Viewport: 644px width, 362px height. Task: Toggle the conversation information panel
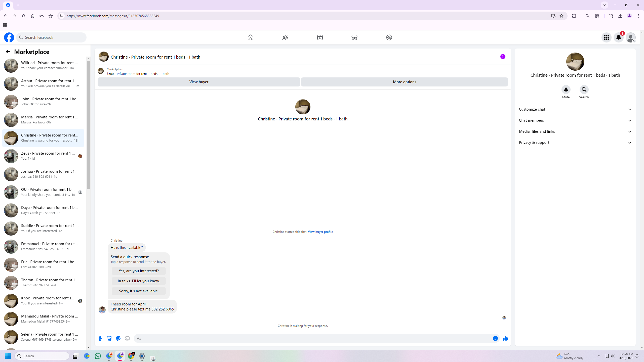pyautogui.click(x=503, y=57)
